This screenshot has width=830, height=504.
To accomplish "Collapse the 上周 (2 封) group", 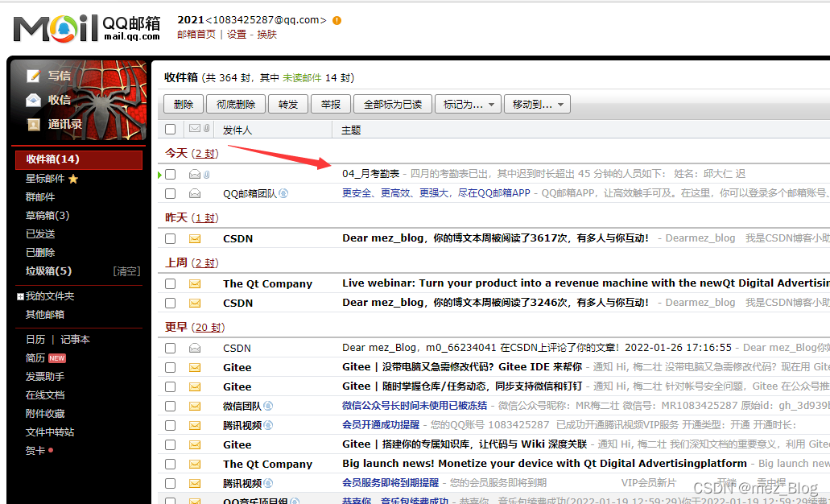I will 192,263.
